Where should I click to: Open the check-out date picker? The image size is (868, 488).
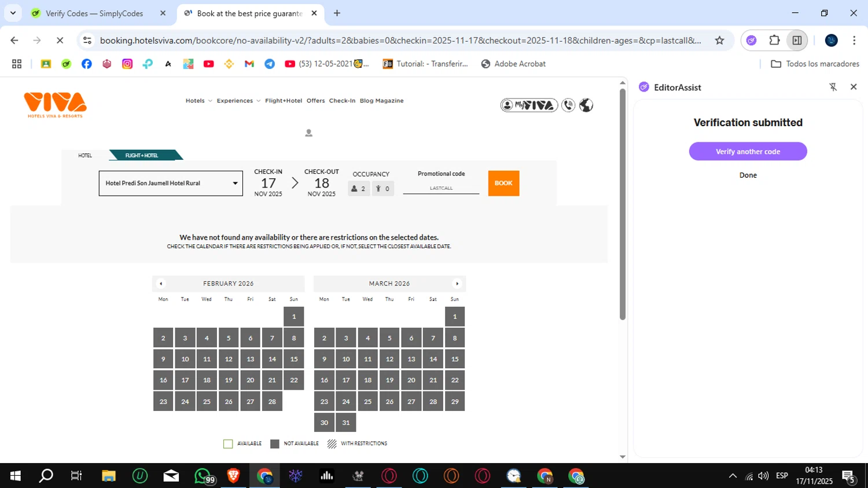[322, 183]
